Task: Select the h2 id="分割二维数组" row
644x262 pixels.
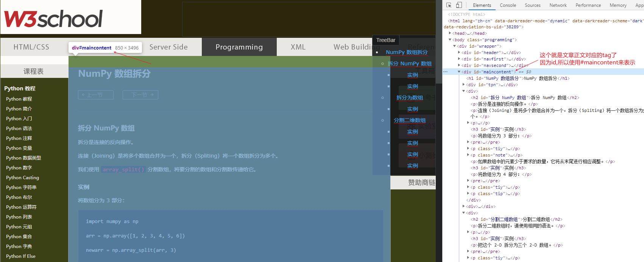Action: [543, 219]
